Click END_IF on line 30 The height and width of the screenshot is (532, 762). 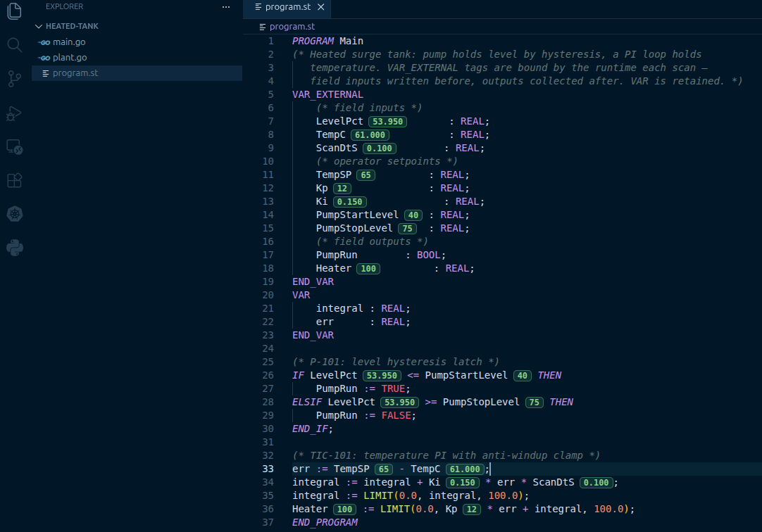[x=310, y=429]
